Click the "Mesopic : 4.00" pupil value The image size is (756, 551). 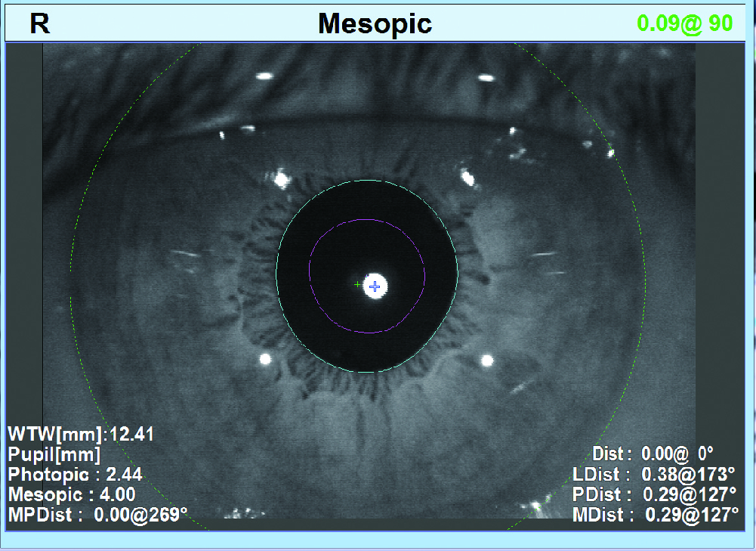coord(72,494)
